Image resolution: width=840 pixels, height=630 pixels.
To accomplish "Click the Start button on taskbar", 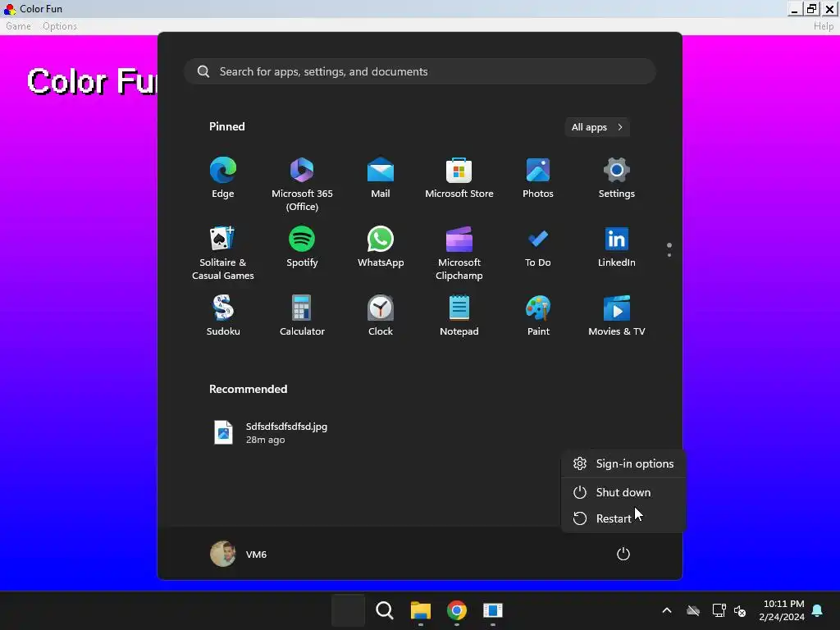I will tap(348, 610).
